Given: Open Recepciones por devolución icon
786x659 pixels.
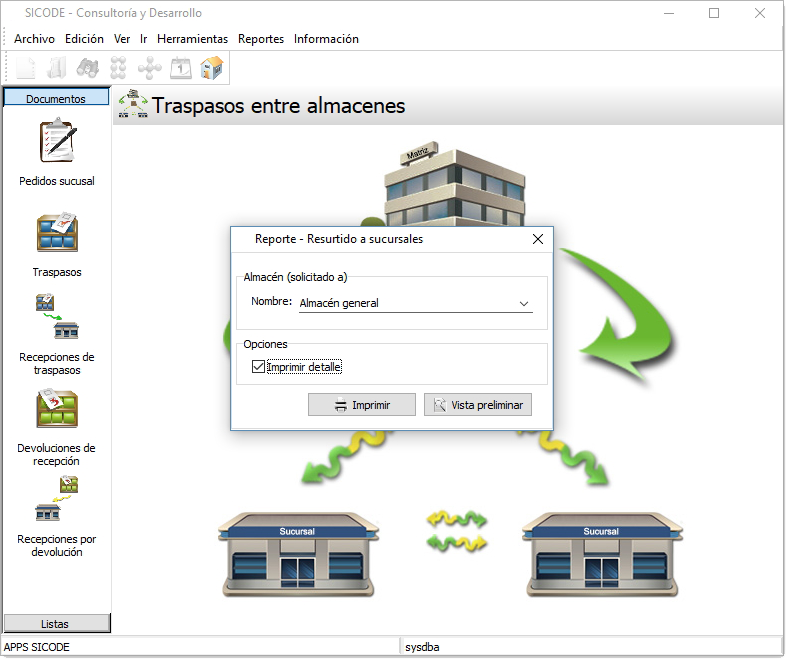Looking at the screenshot, I should 57,500.
